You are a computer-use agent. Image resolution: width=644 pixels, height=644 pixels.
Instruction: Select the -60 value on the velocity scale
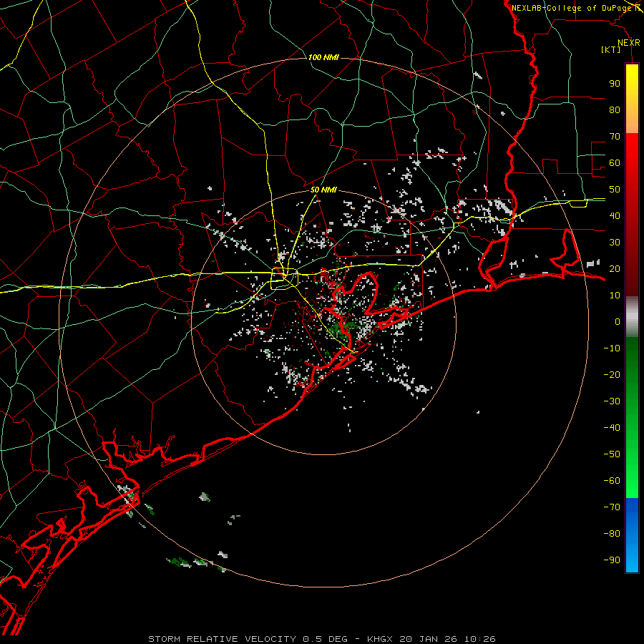(612, 481)
